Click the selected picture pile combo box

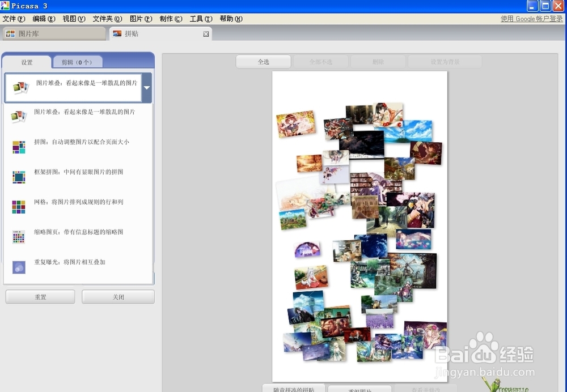click(73, 88)
